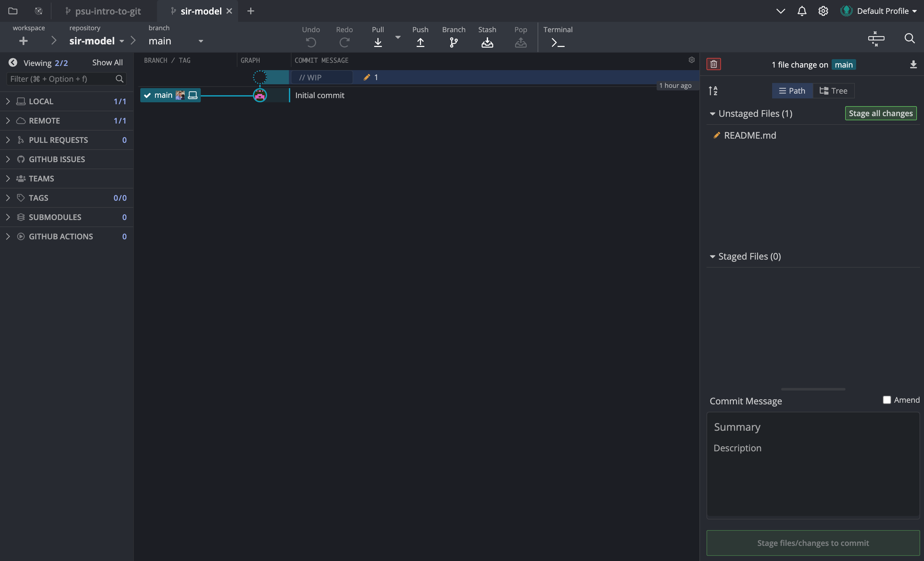Click the commit Summary input field
Viewport: 924px width, 561px height.
813,427
